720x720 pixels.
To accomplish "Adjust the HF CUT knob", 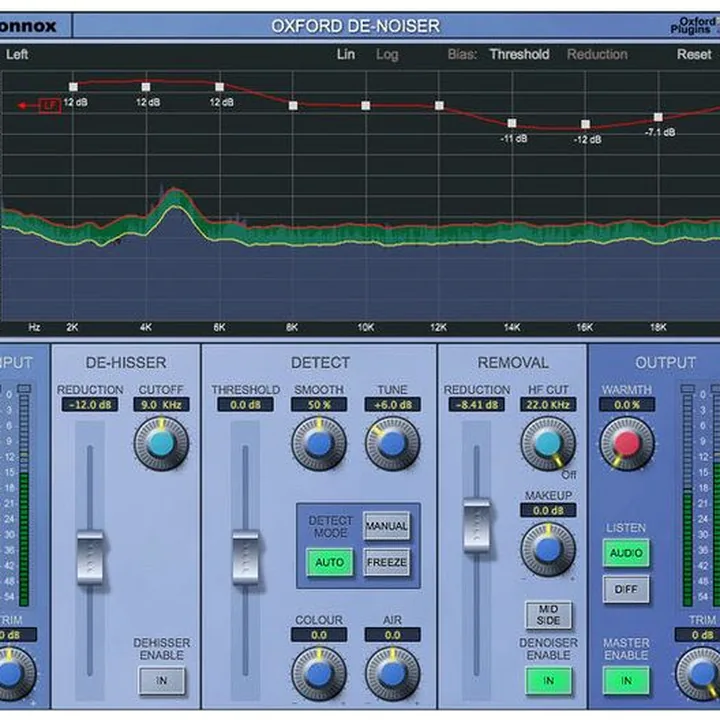I will 548,444.
